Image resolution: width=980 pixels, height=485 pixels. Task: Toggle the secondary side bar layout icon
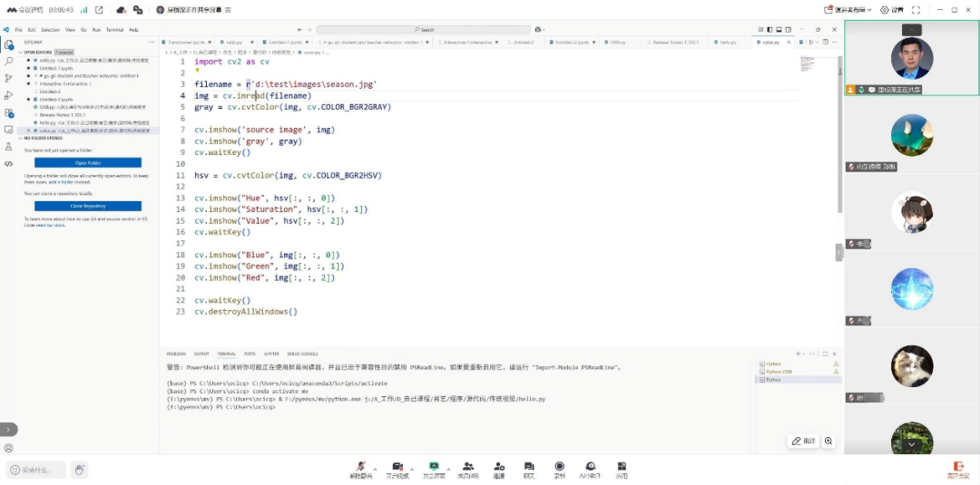789,29
